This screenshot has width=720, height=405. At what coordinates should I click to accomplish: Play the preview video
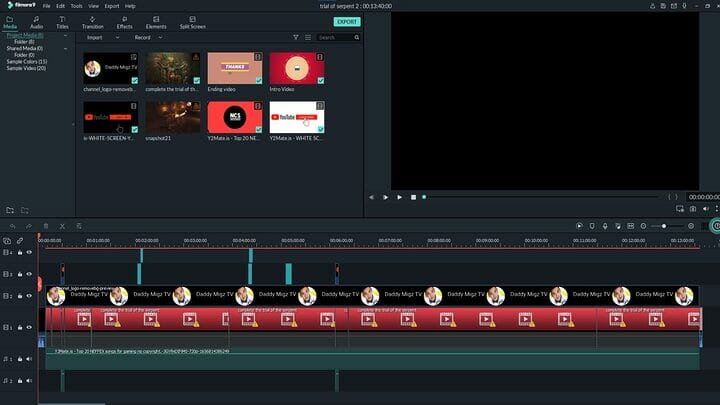[x=399, y=197]
